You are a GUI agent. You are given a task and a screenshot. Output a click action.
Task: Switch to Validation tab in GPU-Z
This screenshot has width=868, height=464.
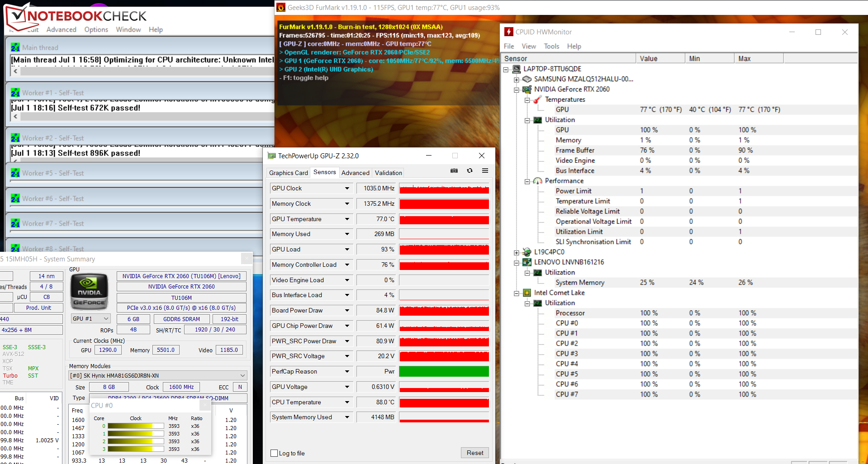click(x=388, y=173)
